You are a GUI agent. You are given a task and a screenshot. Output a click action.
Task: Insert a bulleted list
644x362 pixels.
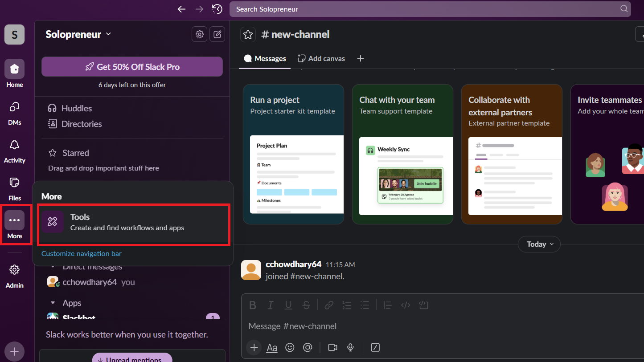[365, 305]
